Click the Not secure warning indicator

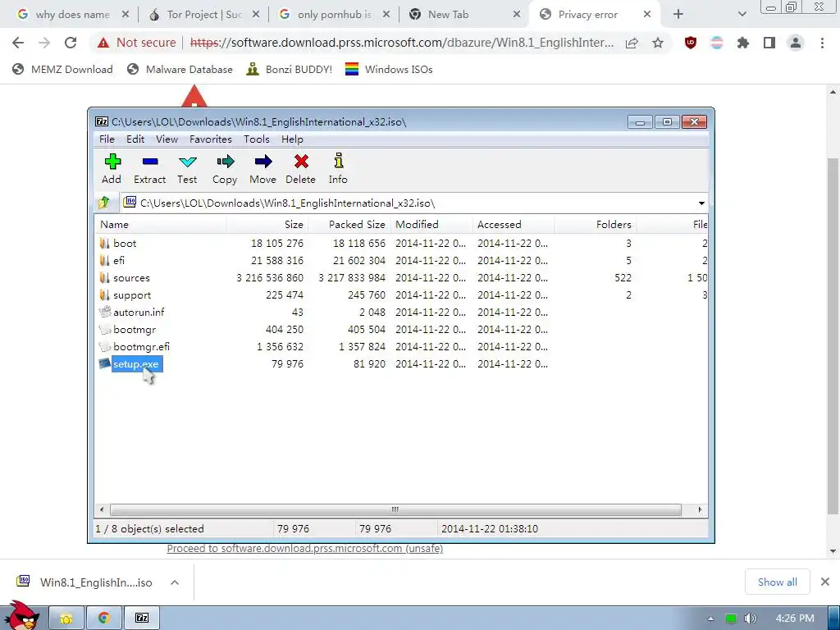tap(137, 43)
